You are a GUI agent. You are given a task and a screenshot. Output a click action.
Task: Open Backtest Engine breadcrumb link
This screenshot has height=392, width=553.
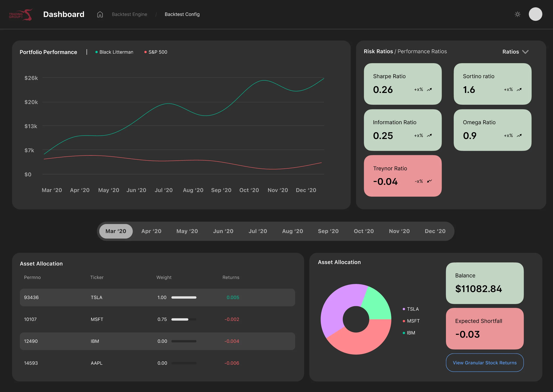pos(130,14)
